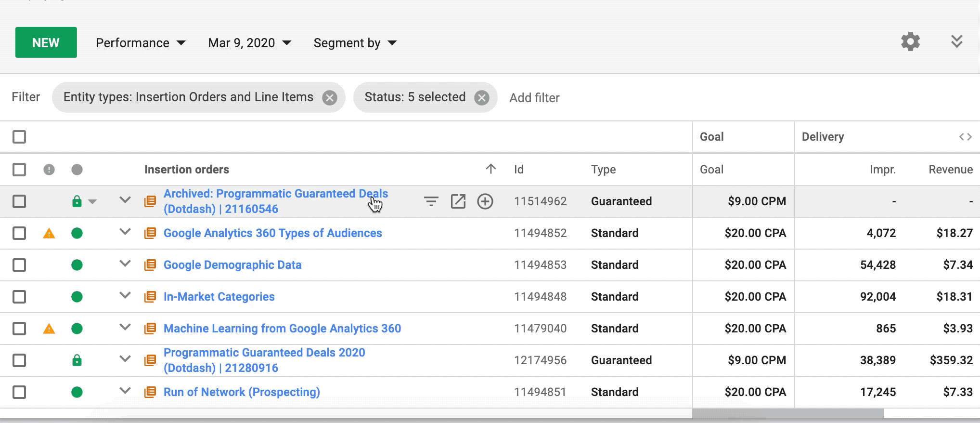Open the Performance dropdown
The width and height of the screenshot is (980, 423).
click(x=141, y=43)
